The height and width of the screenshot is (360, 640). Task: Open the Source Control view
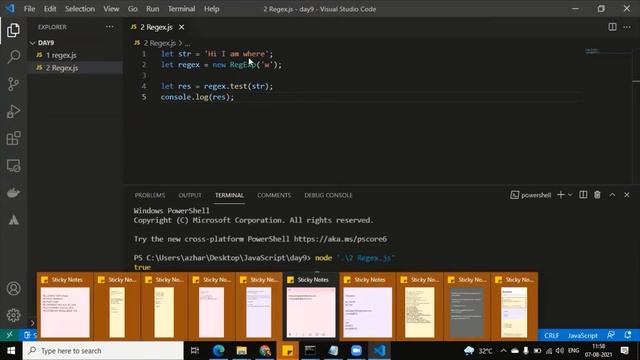13,84
